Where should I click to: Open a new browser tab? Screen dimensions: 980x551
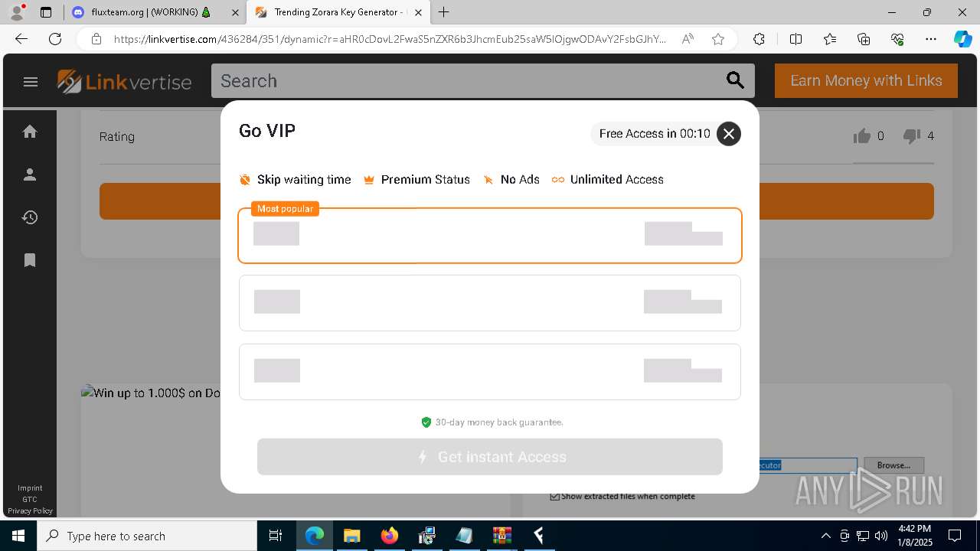(x=443, y=12)
